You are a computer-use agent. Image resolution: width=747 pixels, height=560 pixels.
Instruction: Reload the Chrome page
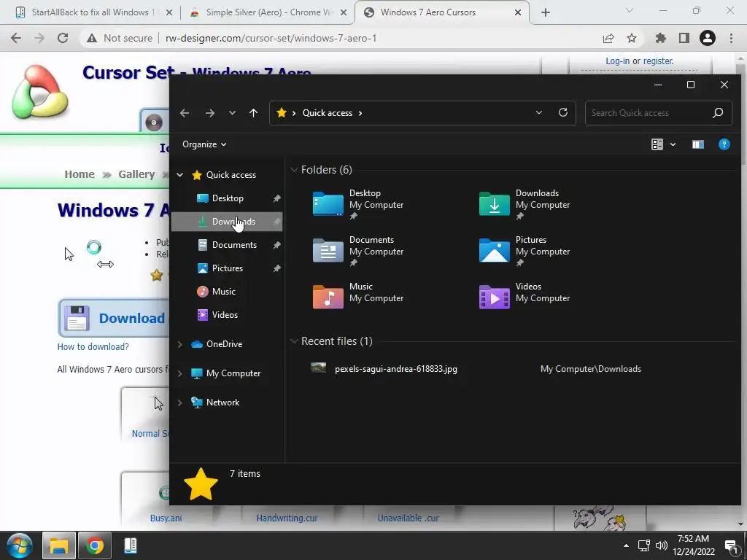pyautogui.click(x=63, y=38)
